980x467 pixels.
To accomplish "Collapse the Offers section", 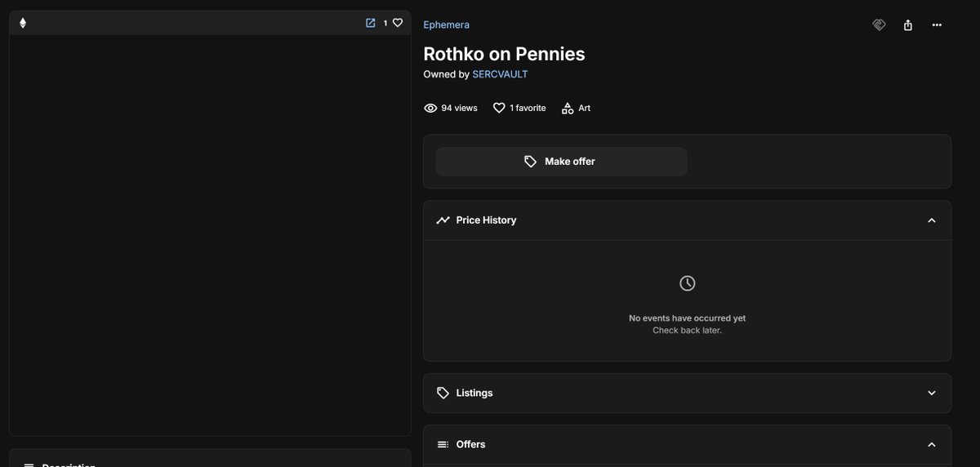I will [932, 444].
